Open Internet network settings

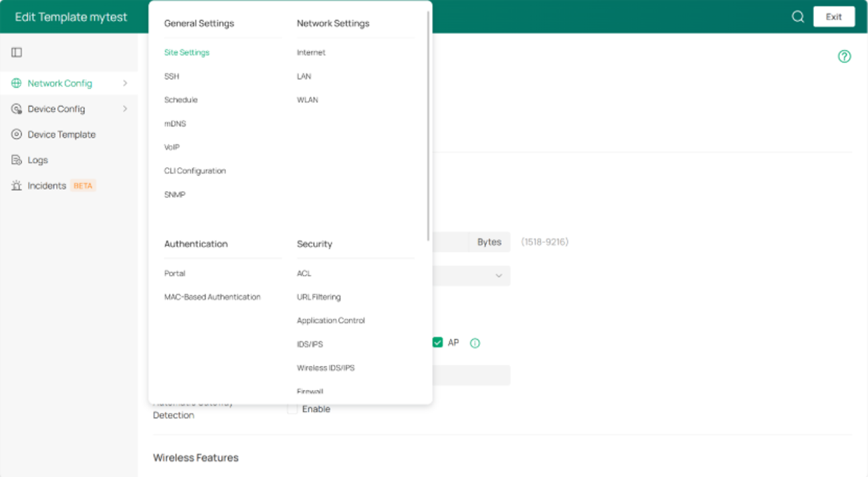[x=311, y=52]
